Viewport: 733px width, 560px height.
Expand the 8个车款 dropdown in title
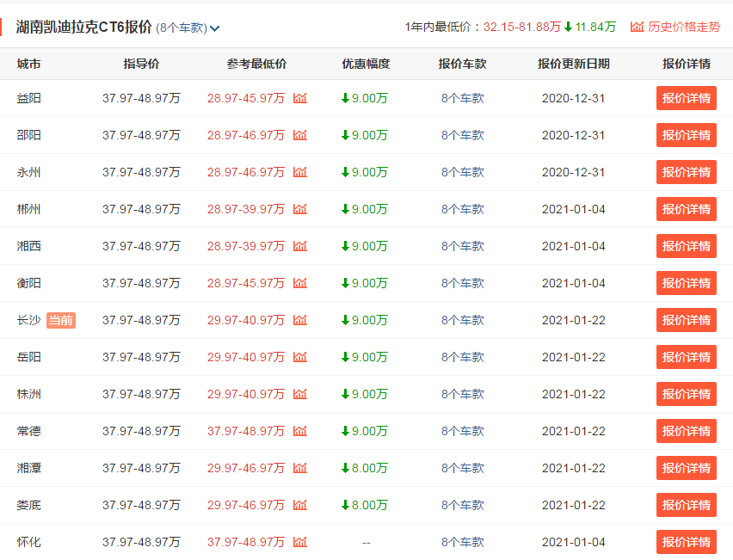click(188, 28)
